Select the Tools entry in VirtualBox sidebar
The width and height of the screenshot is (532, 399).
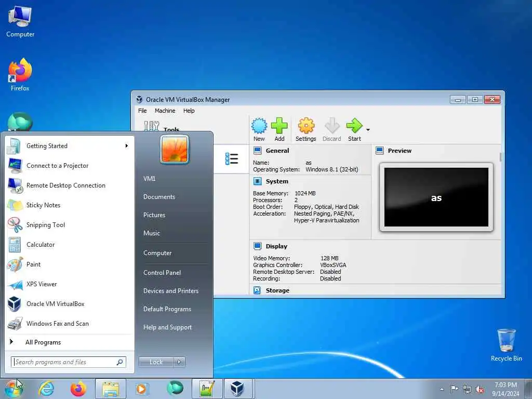tap(171, 129)
